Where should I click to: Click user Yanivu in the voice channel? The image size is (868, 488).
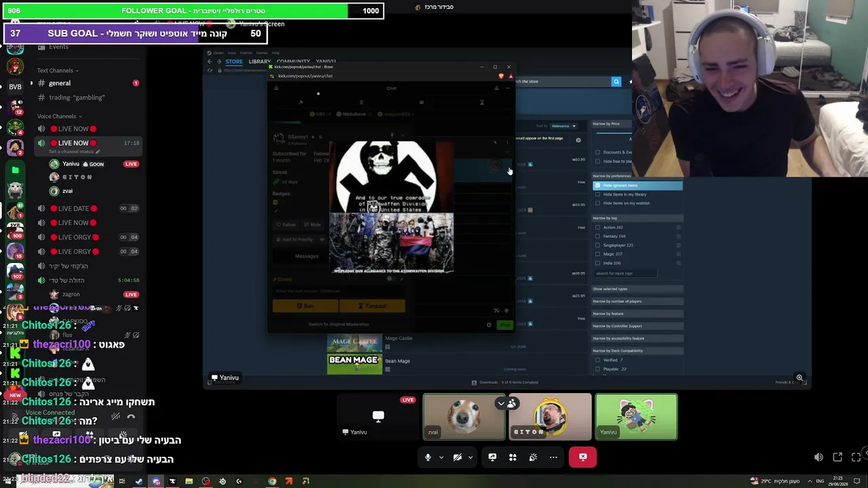71,164
